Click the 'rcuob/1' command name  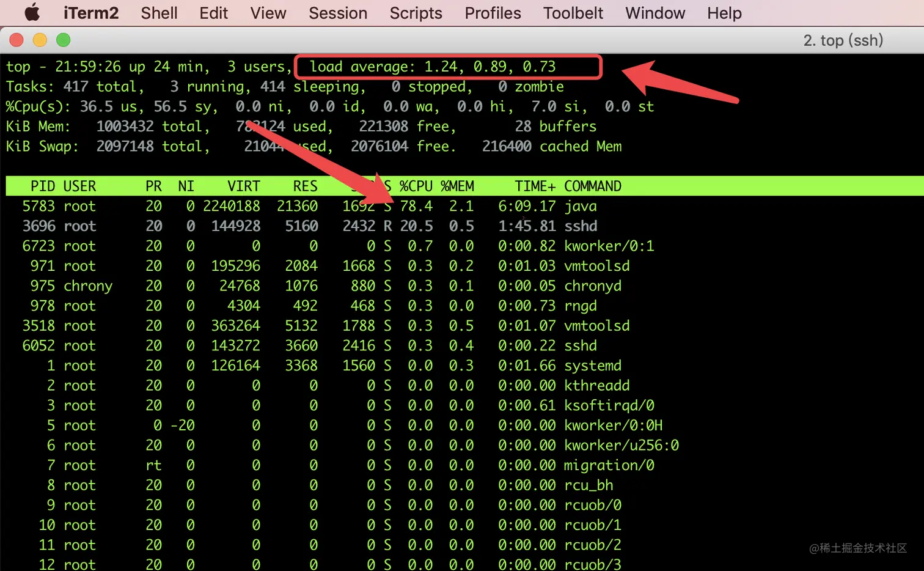click(x=593, y=525)
